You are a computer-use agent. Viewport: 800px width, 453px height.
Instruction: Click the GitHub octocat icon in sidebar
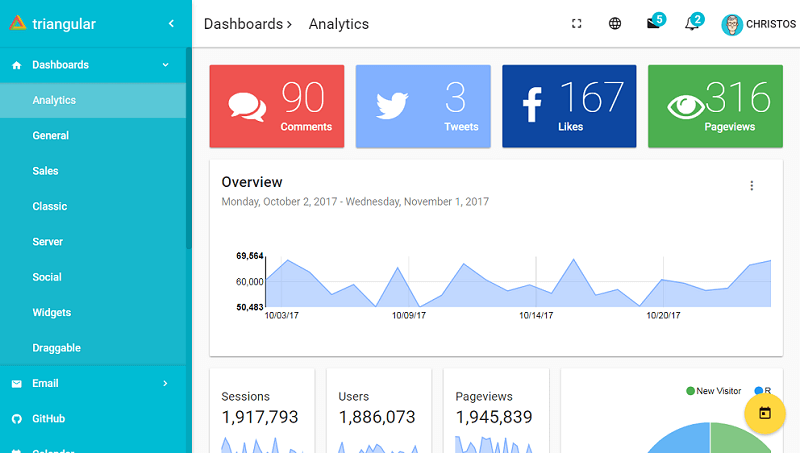coord(17,419)
